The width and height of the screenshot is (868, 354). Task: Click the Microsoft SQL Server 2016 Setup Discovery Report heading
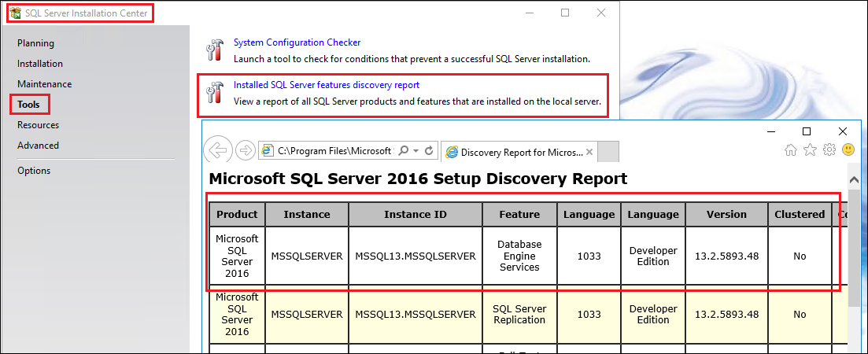coord(418,179)
